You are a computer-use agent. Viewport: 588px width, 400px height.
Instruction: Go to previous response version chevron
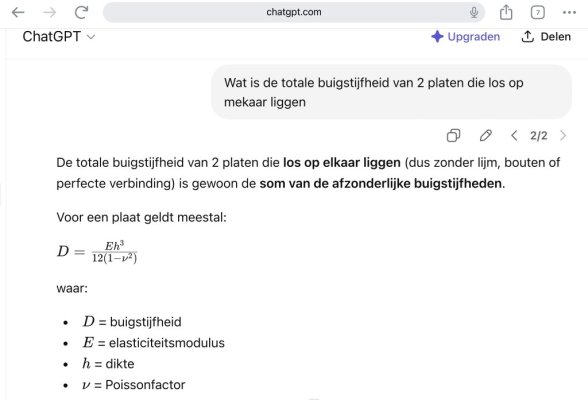click(x=514, y=135)
